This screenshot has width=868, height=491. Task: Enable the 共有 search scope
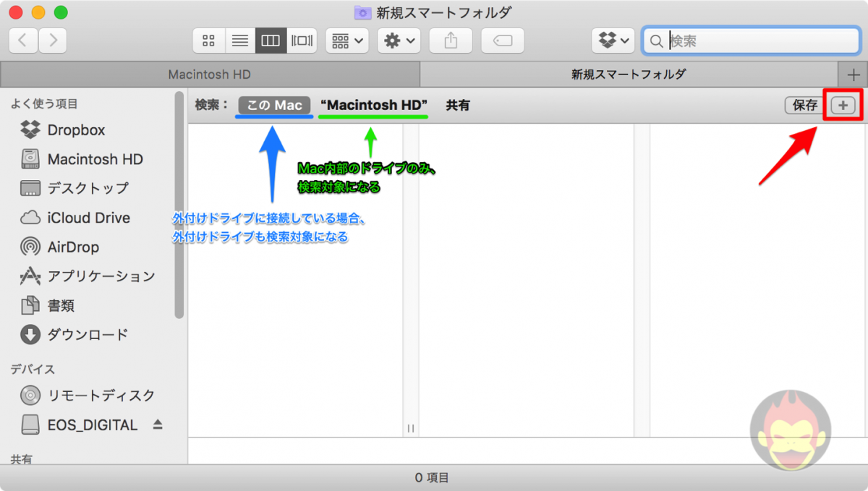459,105
